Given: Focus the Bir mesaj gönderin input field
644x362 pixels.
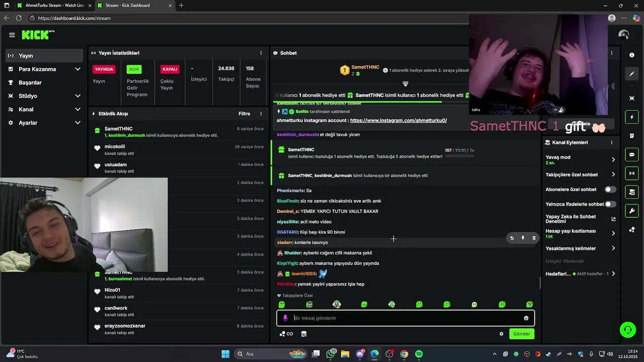Looking at the screenshot, I should [x=406, y=318].
